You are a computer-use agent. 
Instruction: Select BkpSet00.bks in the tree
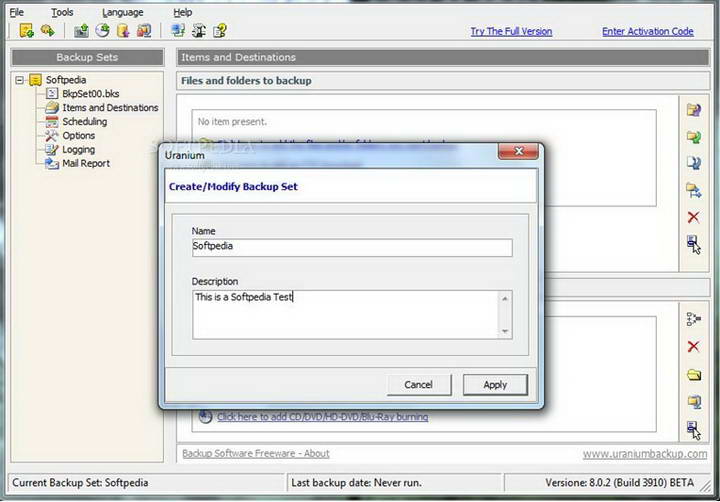click(90, 94)
